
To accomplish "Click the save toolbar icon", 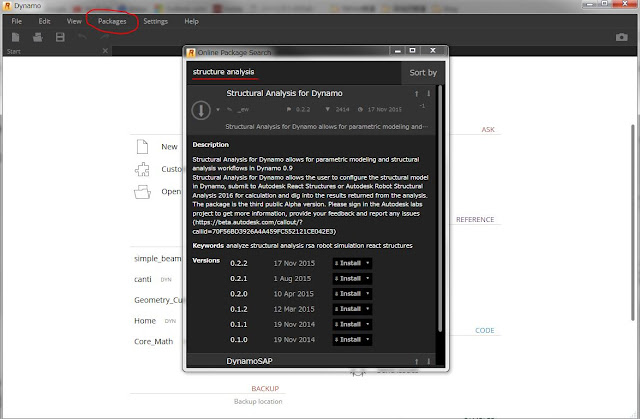I will (60, 37).
